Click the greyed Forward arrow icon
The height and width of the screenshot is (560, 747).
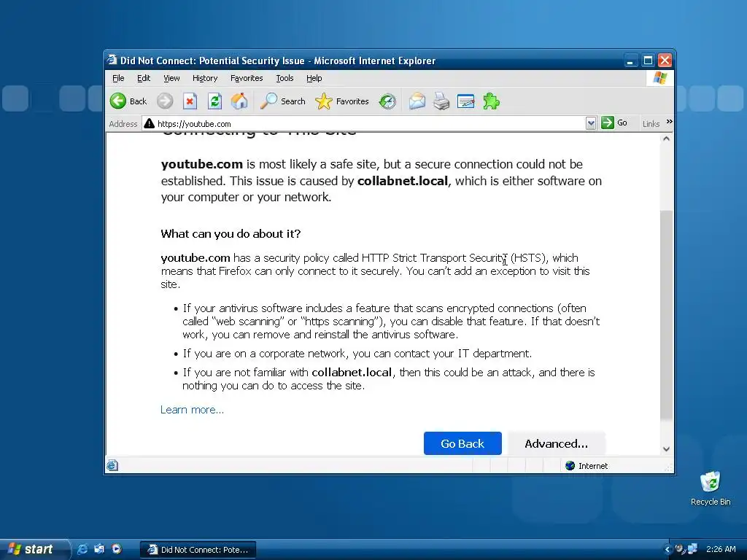tap(166, 101)
